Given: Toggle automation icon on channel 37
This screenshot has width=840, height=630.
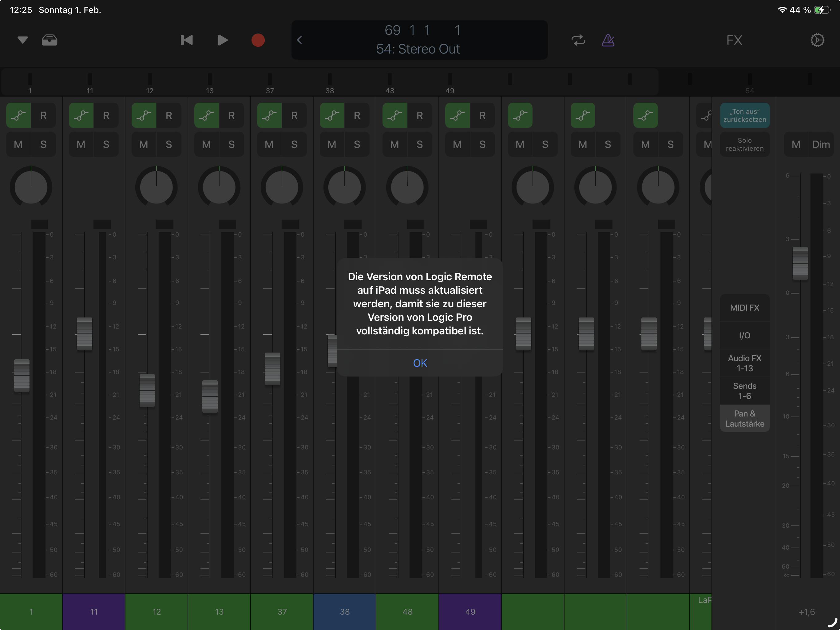Looking at the screenshot, I should (x=269, y=116).
